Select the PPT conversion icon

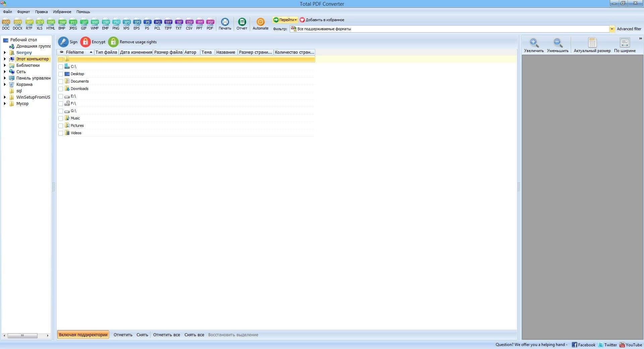200,24
